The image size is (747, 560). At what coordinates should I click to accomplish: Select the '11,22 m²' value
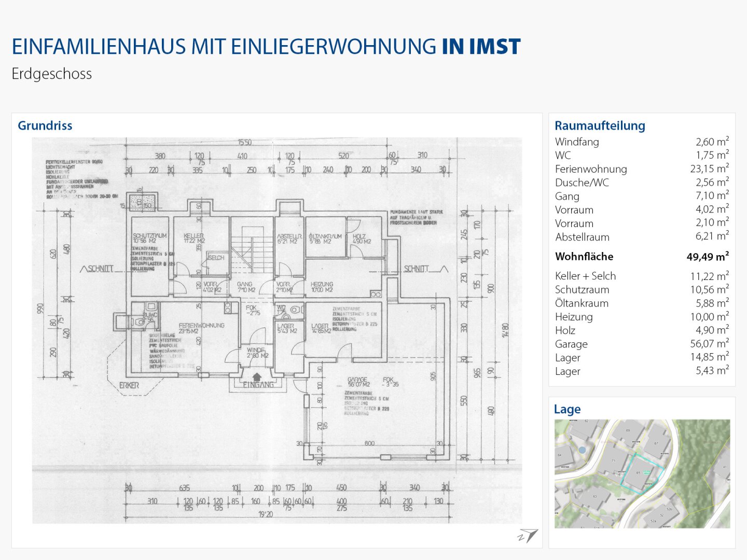point(710,276)
